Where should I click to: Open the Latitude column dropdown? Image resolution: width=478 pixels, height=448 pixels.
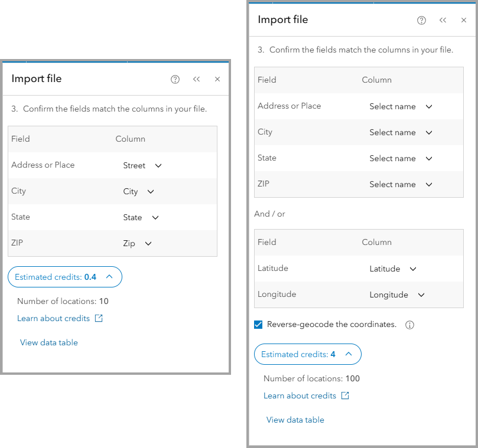392,269
